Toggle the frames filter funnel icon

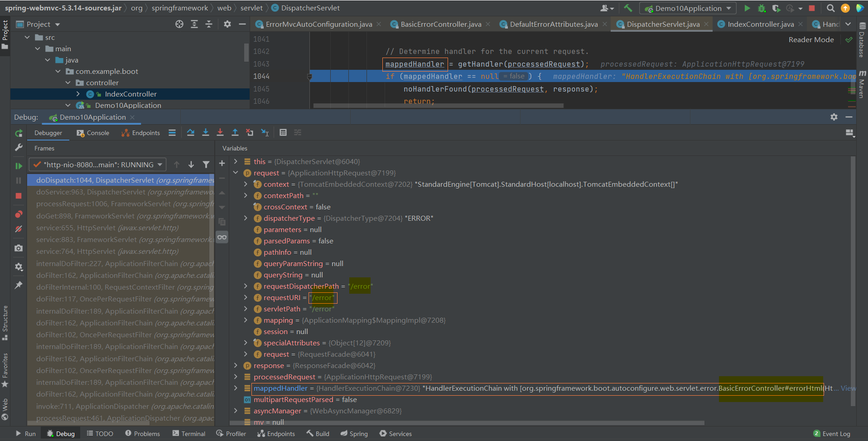[x=206, y=165]
